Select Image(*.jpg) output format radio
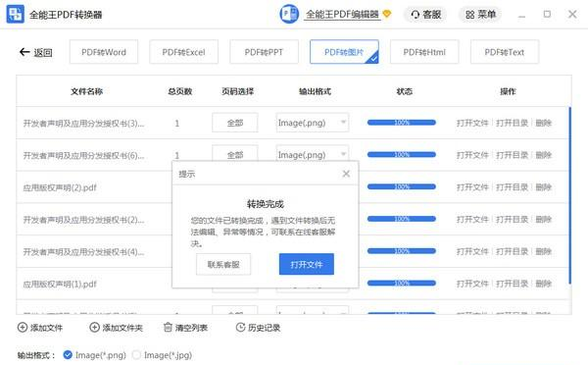The width and height of the screenshot is (588, 365). [136, 355]
